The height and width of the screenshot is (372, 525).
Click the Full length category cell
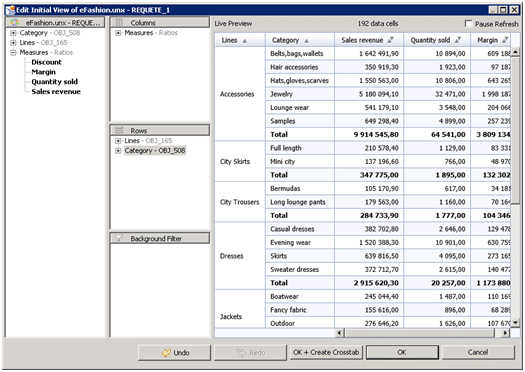click(300, 148)
